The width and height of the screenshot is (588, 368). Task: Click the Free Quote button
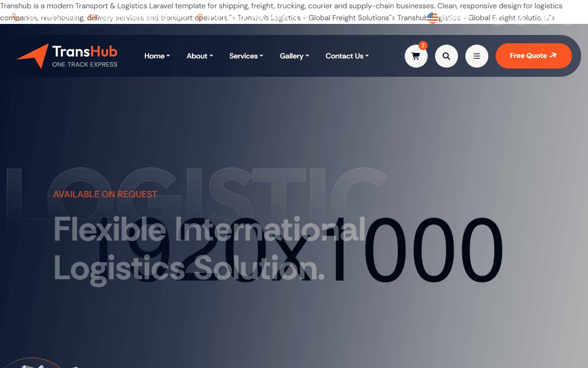click(534, 56)
